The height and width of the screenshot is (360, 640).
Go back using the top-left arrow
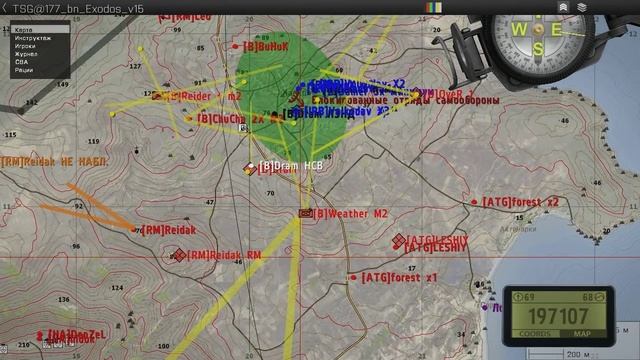click(x=4, y=8)
